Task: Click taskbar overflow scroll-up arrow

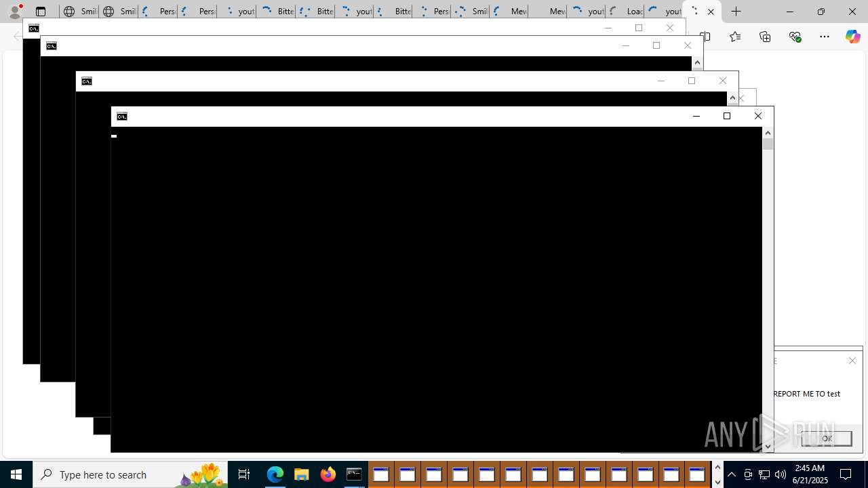Action: (x=717, y=468)
